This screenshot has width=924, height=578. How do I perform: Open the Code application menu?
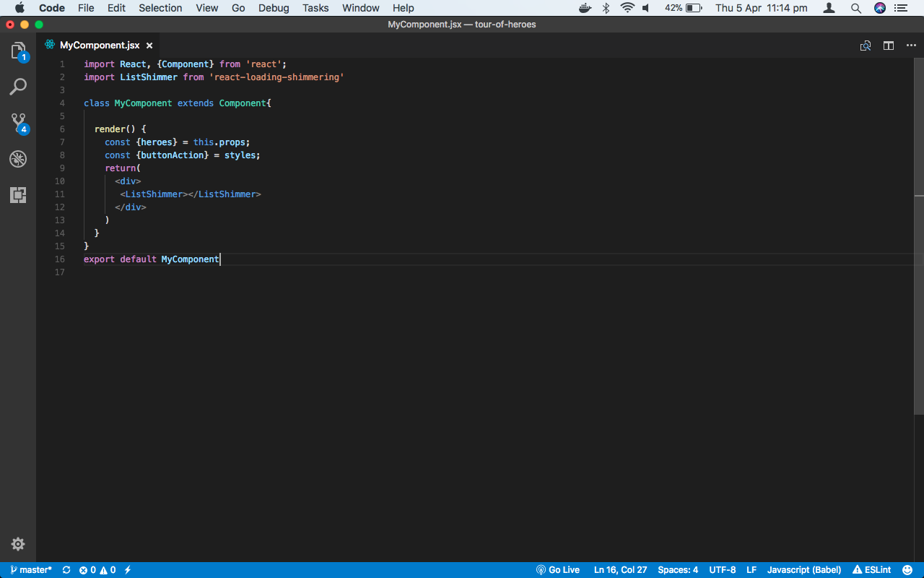[x=52, y=8]
